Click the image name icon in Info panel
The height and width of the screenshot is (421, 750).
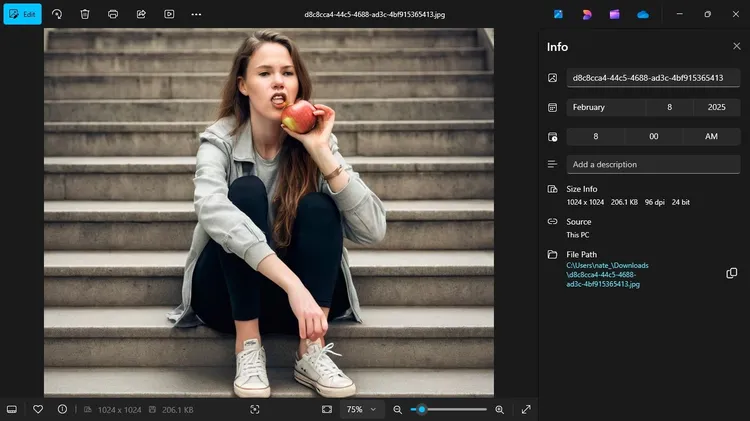pyautogui.click(x=552, y=78)
